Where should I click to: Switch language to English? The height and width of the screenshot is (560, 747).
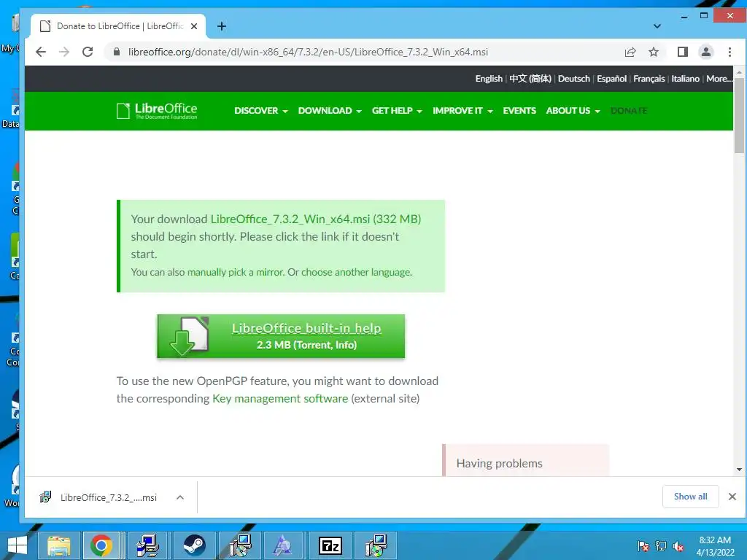tap(489, 79)
